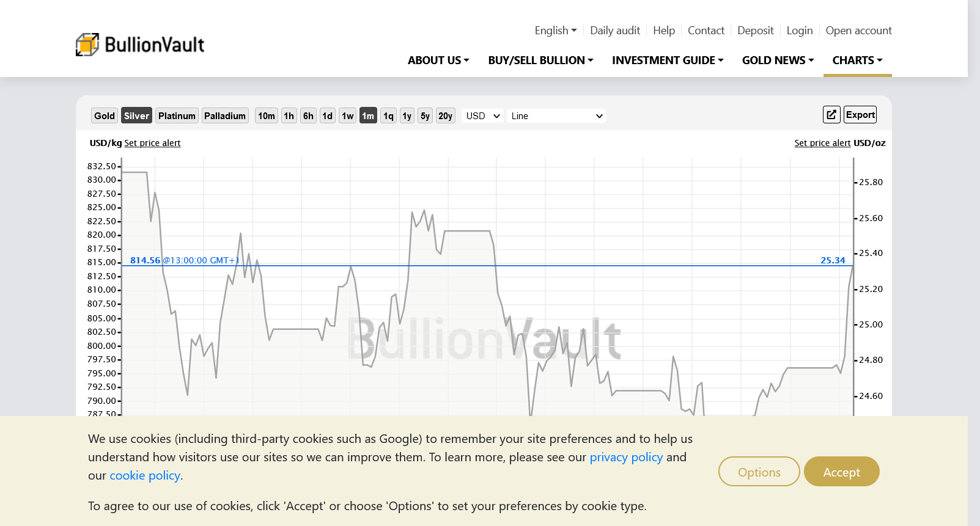The image size is (980, 526).
Task: Open the BUY/SELL BULLION menu
Action: [540, 60]
